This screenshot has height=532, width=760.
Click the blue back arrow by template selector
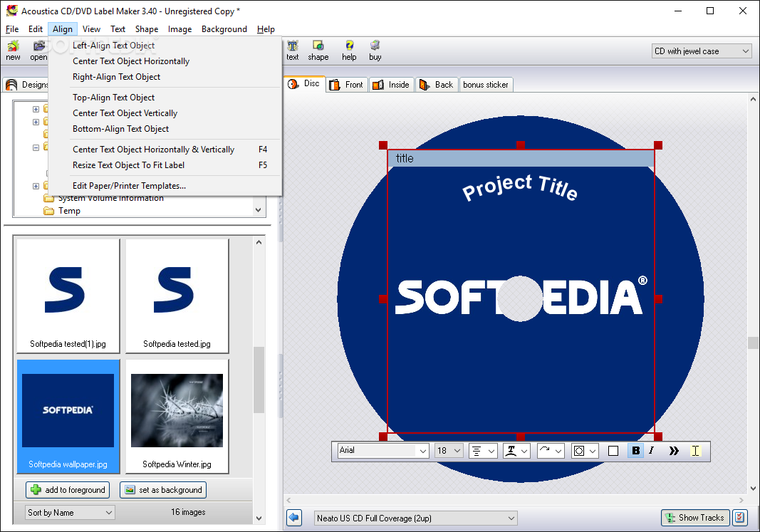(x=294, y=518)
